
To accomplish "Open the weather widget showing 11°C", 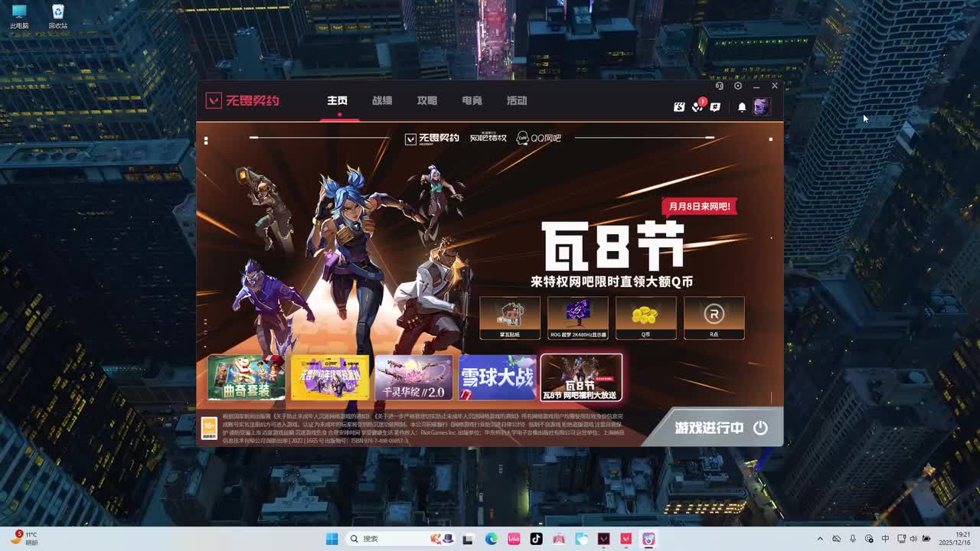I will point(24,538).
